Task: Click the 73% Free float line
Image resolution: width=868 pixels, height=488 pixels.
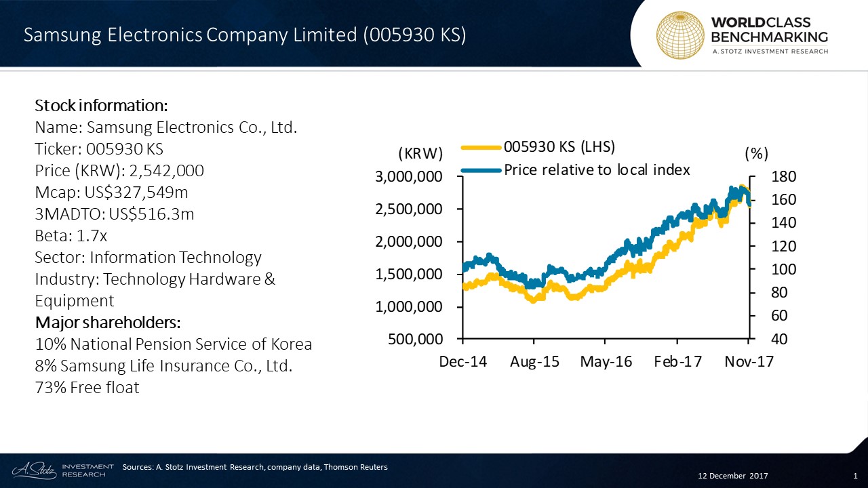Action: pos(87,388)
